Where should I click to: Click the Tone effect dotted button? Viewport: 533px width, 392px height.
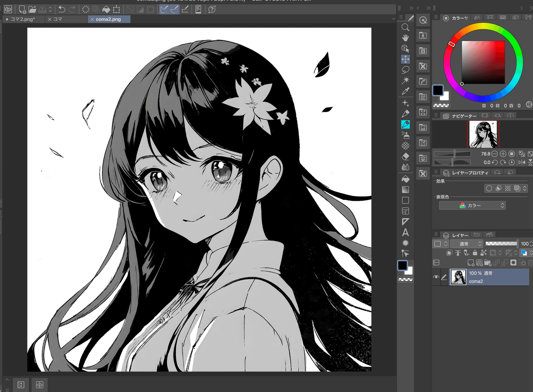508,188
